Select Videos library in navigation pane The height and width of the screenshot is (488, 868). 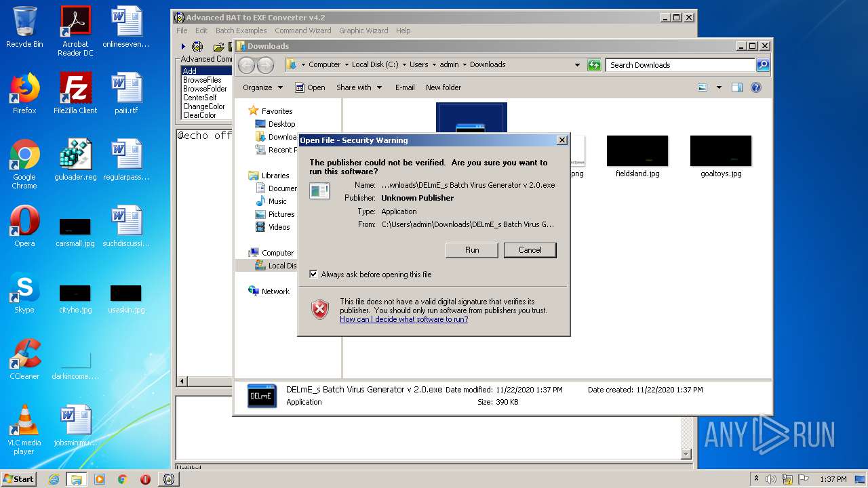pos(272,227)
